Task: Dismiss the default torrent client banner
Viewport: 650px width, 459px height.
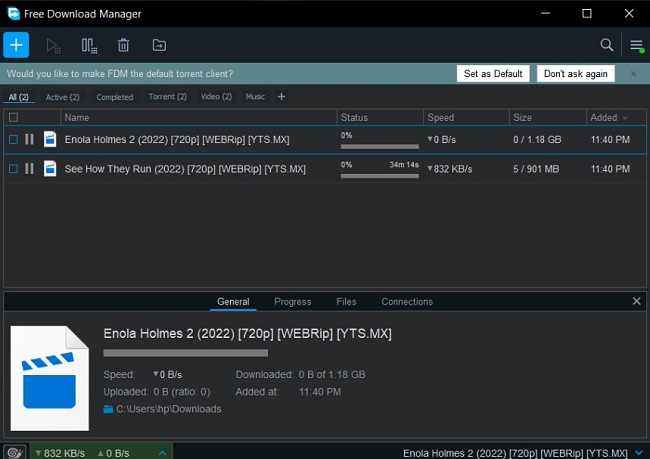Action: coord(633,74)
